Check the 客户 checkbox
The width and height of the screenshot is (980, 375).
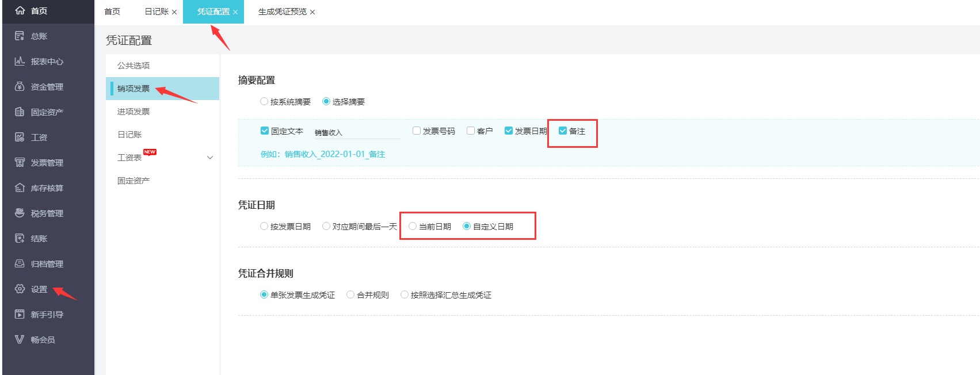click(471, 131)
